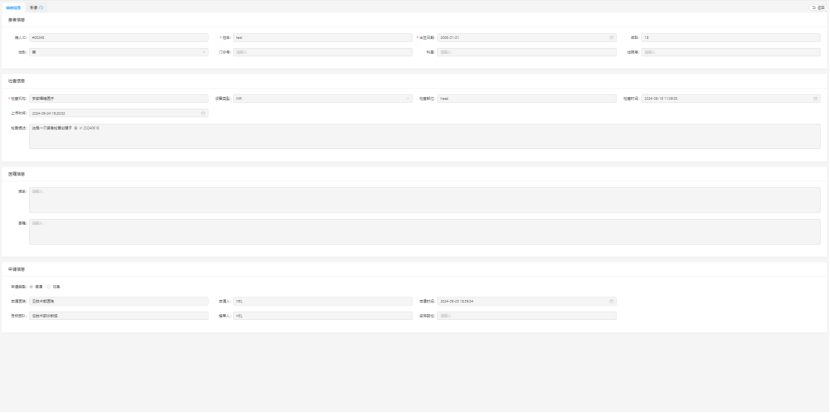Switch to the second tab at top
Viewport: 830px width, 413px height.
tap(34, 7)
